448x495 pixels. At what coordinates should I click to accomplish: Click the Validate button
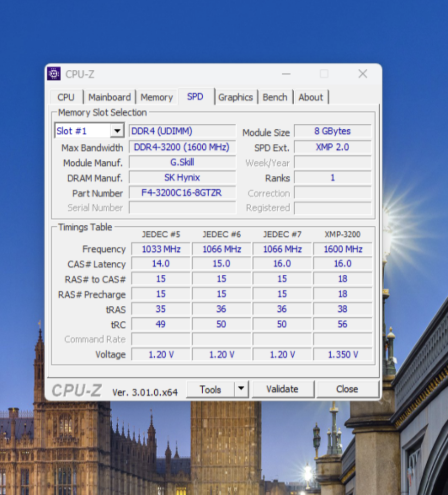point(282,389)
